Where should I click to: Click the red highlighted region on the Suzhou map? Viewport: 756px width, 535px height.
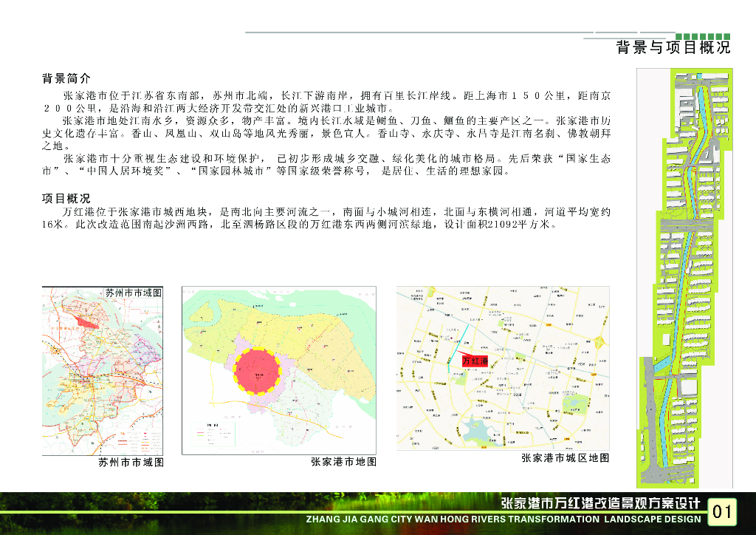pyautogui.click(x=87, y=322)
